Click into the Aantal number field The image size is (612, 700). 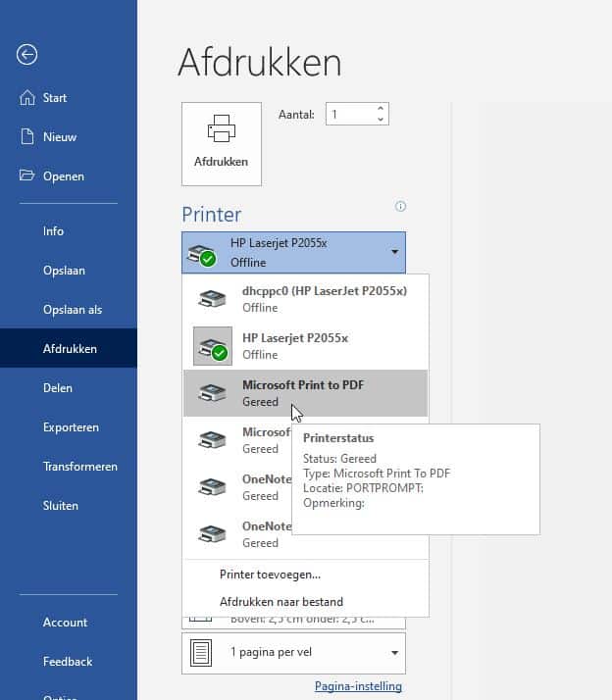[x=351, y=114]
